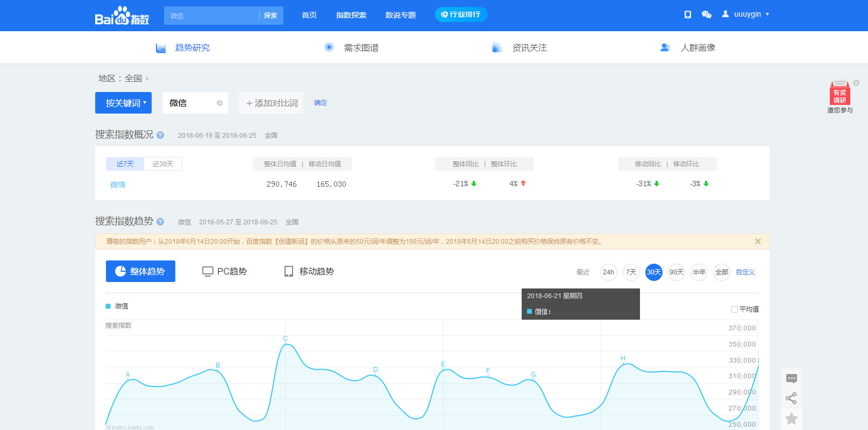Choose the 7天 time range
This screenshot has height=430, width=868.
point(631,272)
